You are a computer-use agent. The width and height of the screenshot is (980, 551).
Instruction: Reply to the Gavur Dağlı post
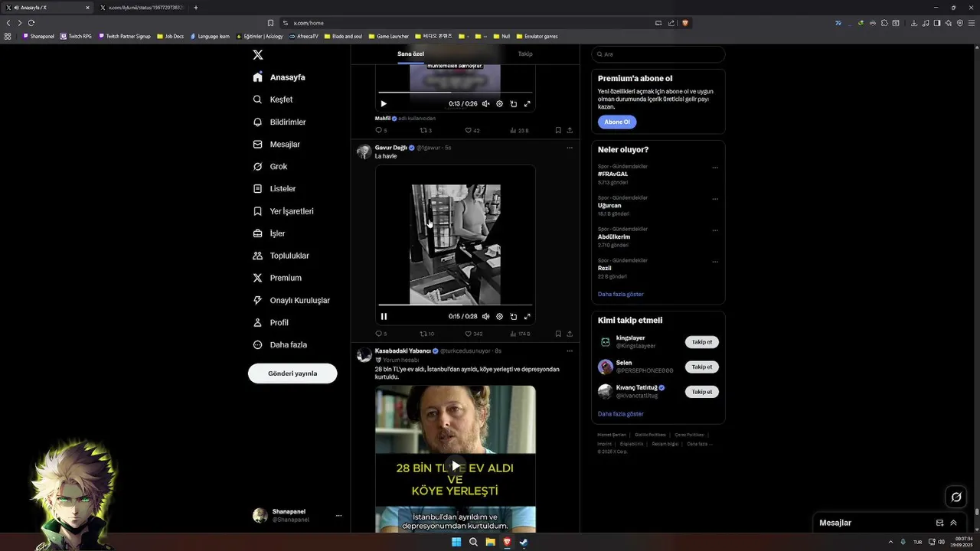click(x=381, y=334)
